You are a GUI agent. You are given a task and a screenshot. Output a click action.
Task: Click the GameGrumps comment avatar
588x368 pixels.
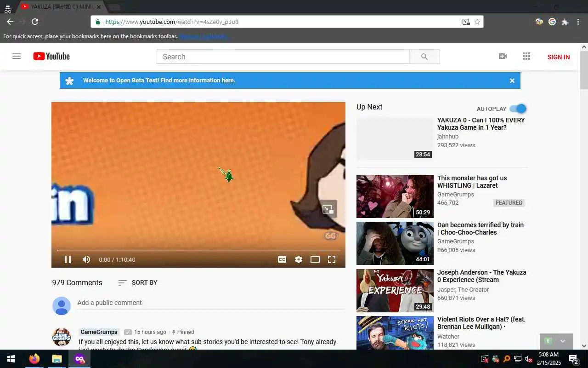(x=62, y=337)
